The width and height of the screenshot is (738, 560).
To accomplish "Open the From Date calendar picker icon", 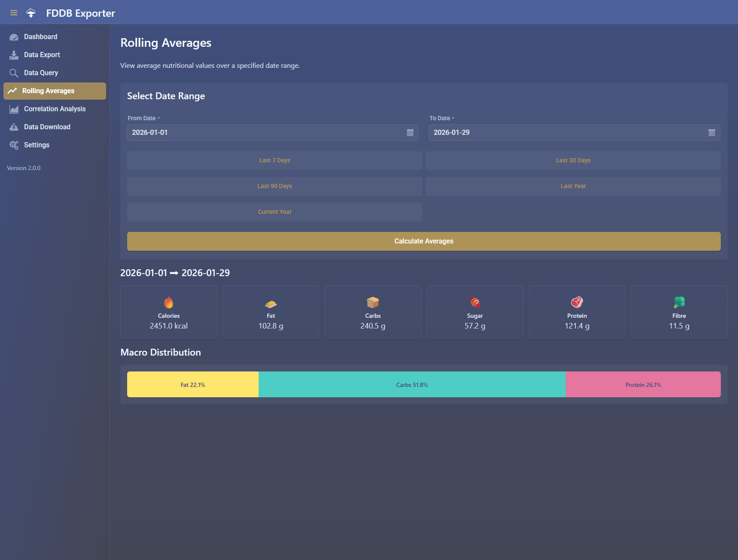I will (x=410, y=133).
